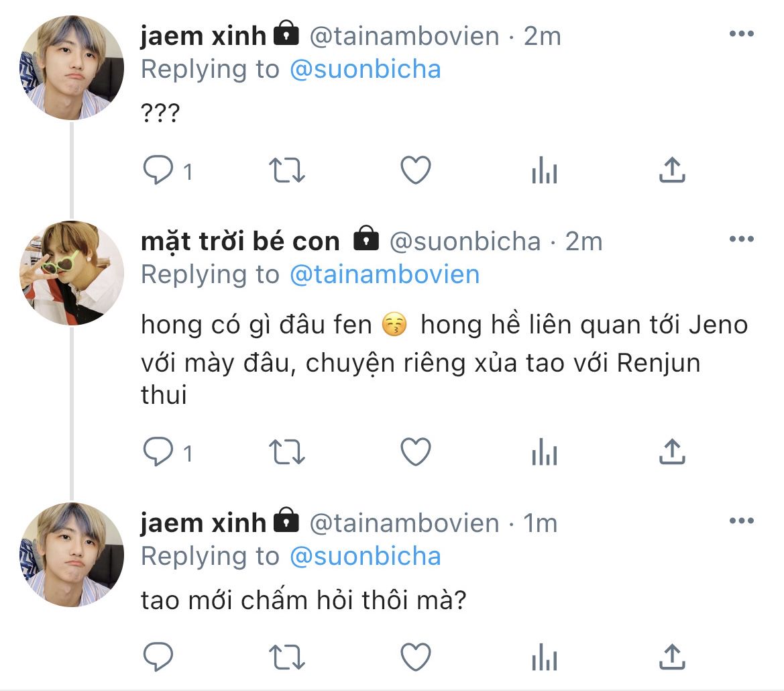
Task: Open more options on mặt trời bé con's tweet
Action: (741, 240)
